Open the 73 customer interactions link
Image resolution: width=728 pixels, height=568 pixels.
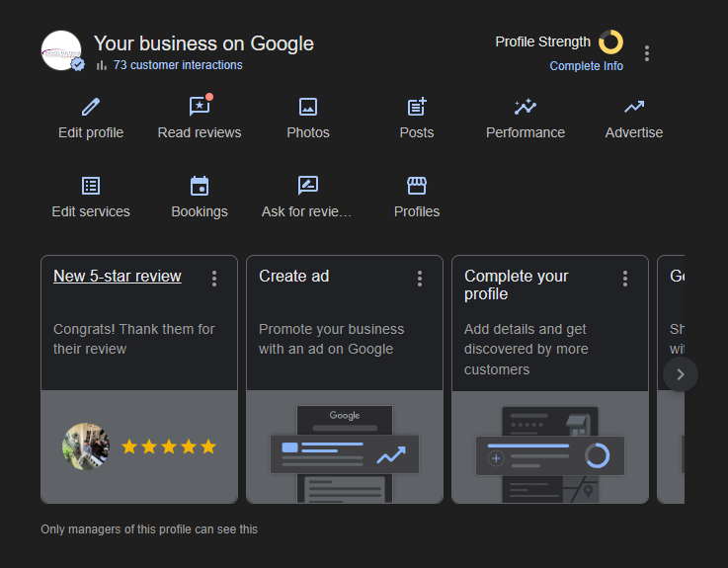point(177,65)
